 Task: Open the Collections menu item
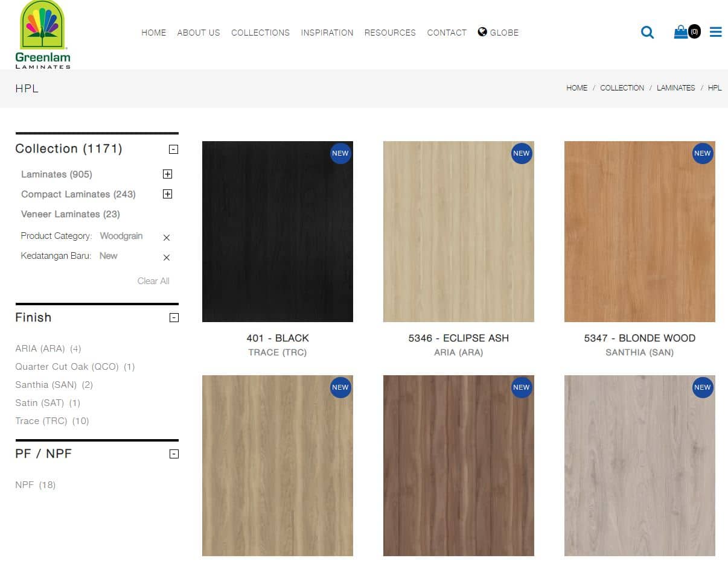pyautogui.click(x=260, y=33)
